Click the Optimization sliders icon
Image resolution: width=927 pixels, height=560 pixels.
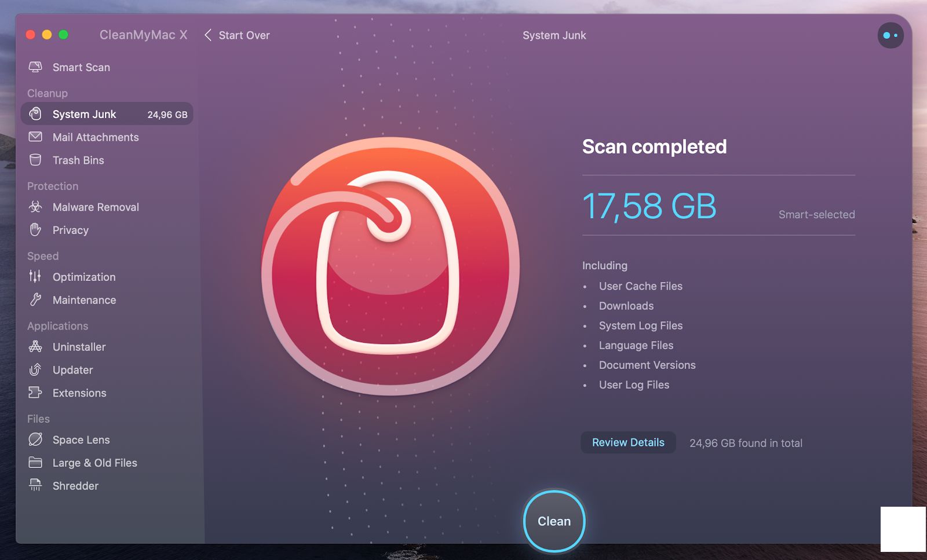[x=35, y=277]
